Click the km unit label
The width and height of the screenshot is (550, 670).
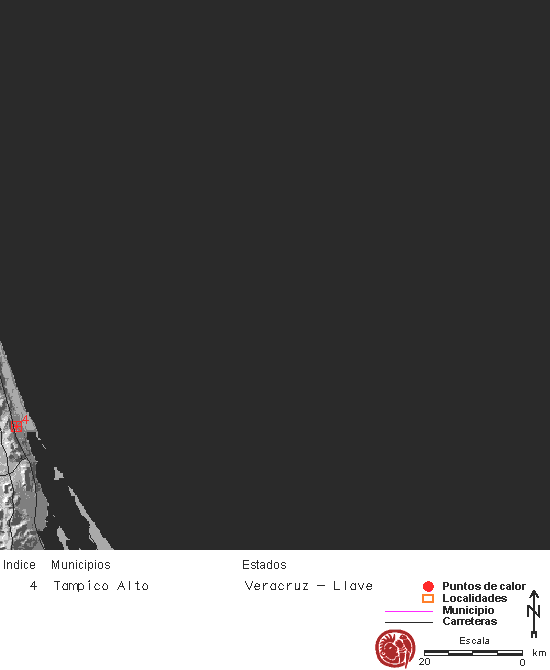pos(539,652)
